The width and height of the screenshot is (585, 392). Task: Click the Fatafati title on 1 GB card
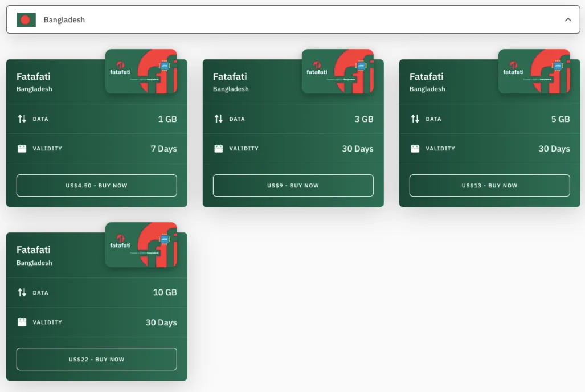coord(34,76)
